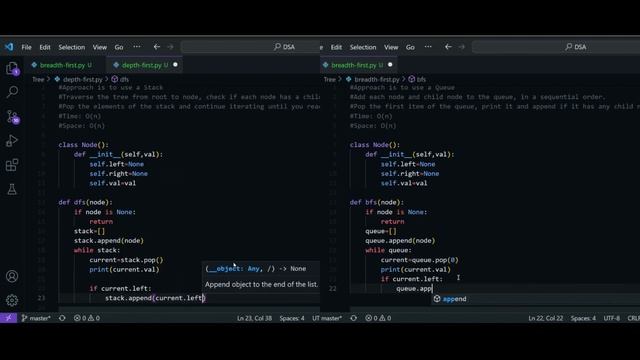Open View menu in left window
This screenshot has width=640, height=360.
[x=100, y=47]
